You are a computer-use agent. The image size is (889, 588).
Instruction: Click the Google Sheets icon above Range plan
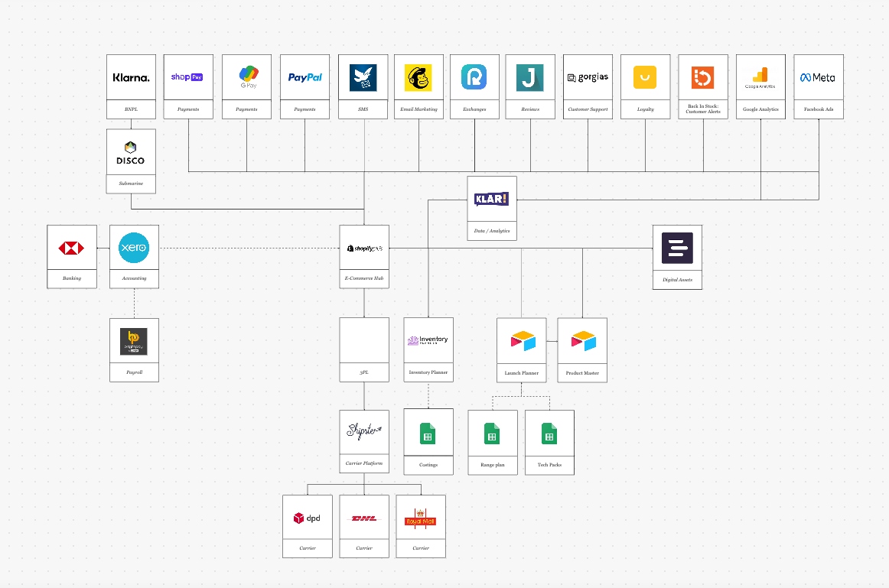[x=492, y=434]
